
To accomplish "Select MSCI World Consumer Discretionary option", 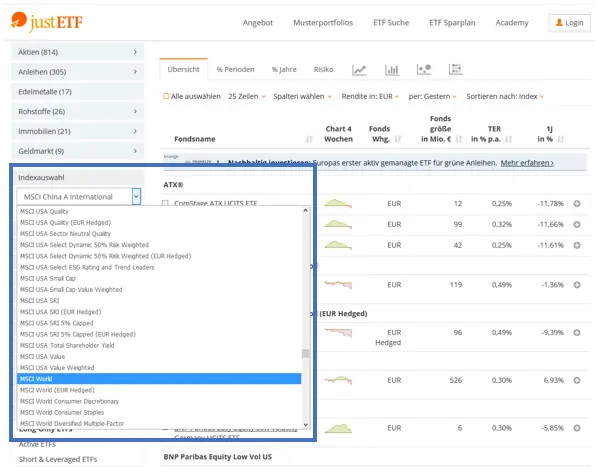I will [x=159, y=401].
